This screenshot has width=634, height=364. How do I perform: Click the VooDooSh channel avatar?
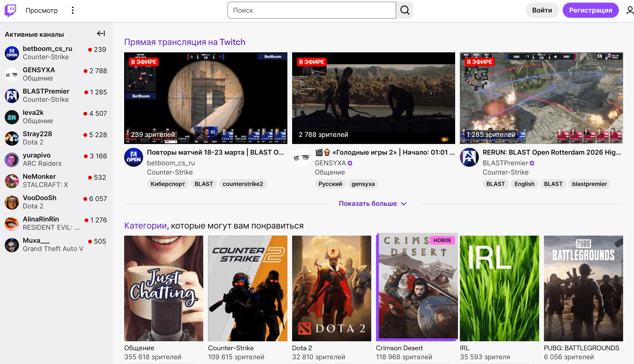(12, 202)
